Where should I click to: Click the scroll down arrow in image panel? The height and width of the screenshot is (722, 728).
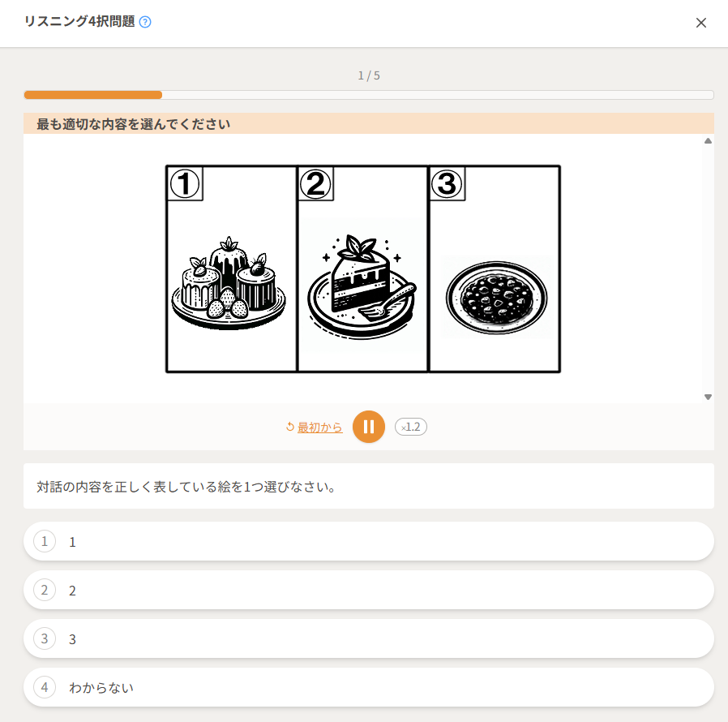pos(708,397)
